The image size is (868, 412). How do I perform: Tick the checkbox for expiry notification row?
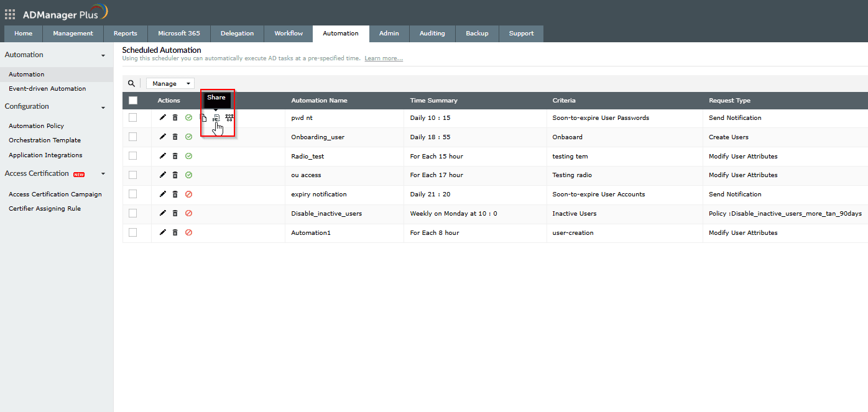tap(133, 195)
